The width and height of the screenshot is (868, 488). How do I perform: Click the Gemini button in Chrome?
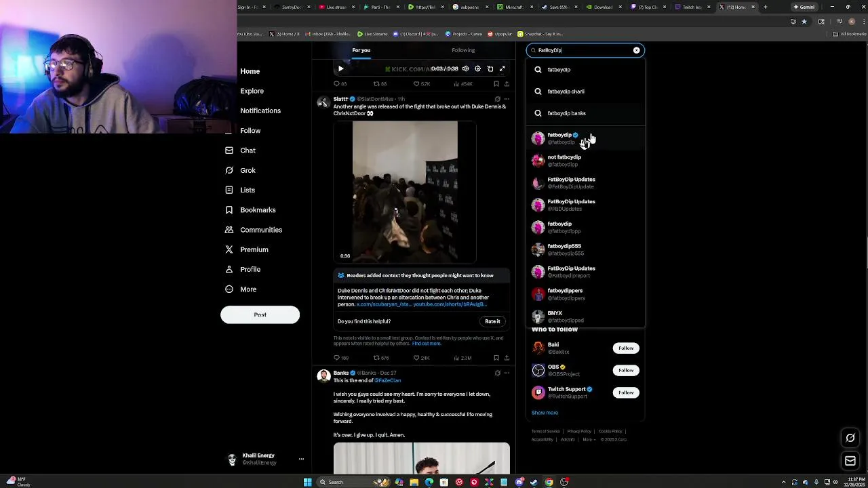(804, 7)
